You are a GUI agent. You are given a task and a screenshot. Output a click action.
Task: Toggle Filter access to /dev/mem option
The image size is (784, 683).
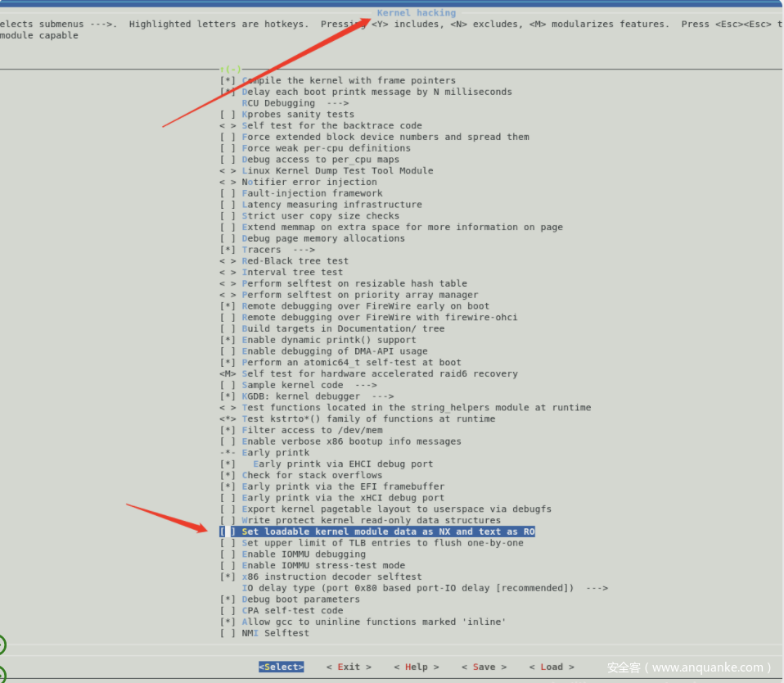[x=228, y=430]
